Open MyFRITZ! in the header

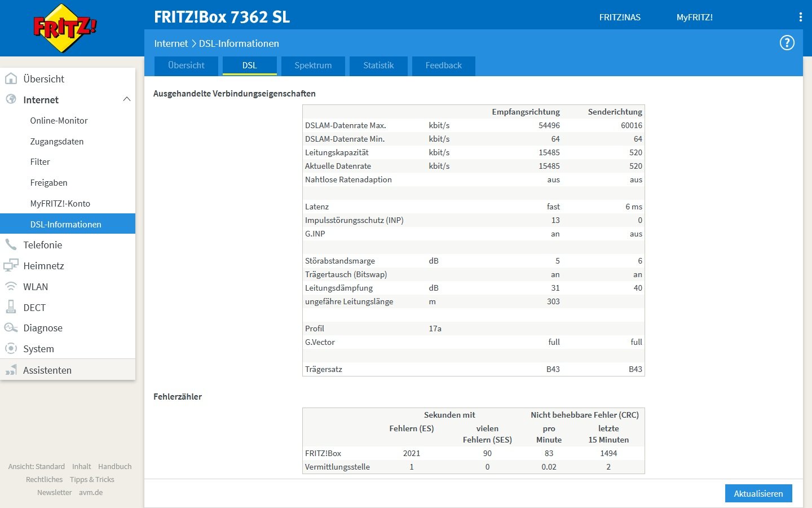(x=695, y=17)
